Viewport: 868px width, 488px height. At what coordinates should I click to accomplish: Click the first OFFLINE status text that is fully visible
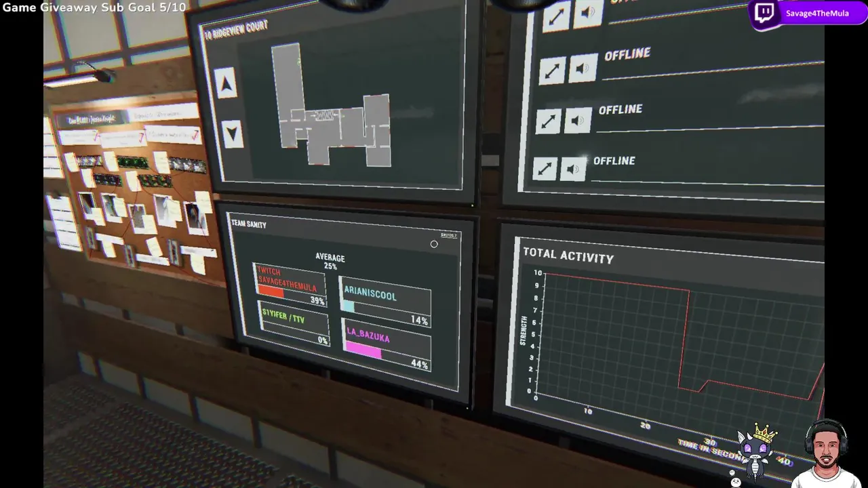pyautogui.click(x=627, y=54)
